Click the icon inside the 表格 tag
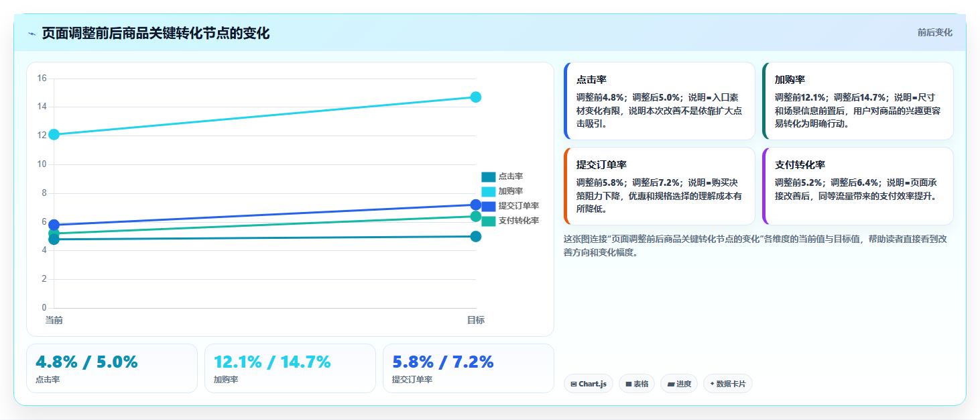The width and height of the screenshot is (980, 420). coord(629,384)
